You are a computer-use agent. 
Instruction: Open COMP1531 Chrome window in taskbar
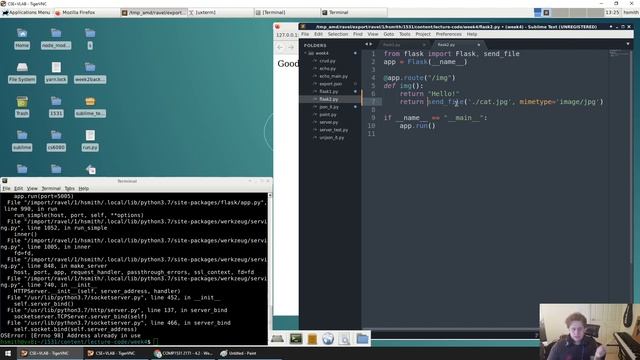click(x=184, y=353)
